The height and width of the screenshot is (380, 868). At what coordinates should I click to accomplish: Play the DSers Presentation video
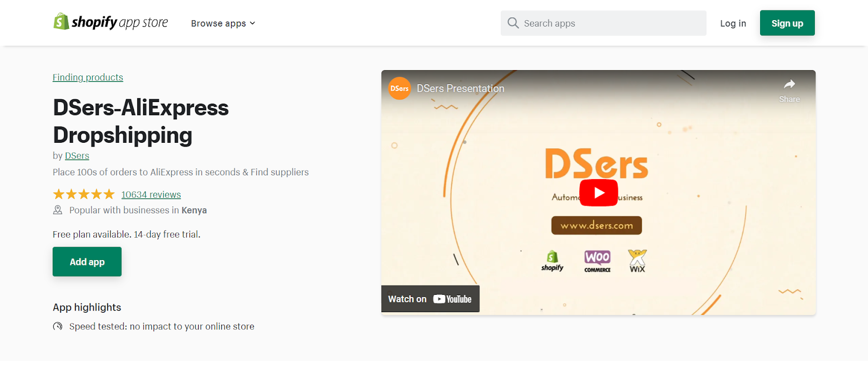[x=598, y=193]
